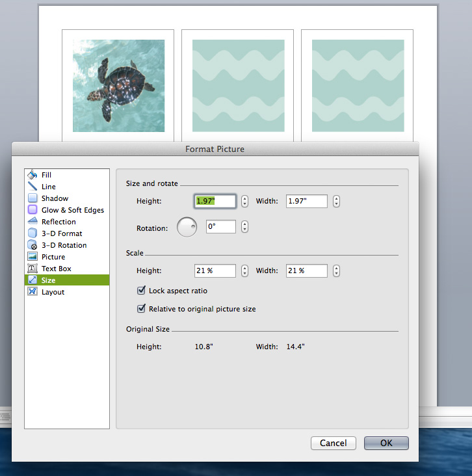Click the Rotation stepper arrows
Screen dimensions: 472x476
point(244,226)
